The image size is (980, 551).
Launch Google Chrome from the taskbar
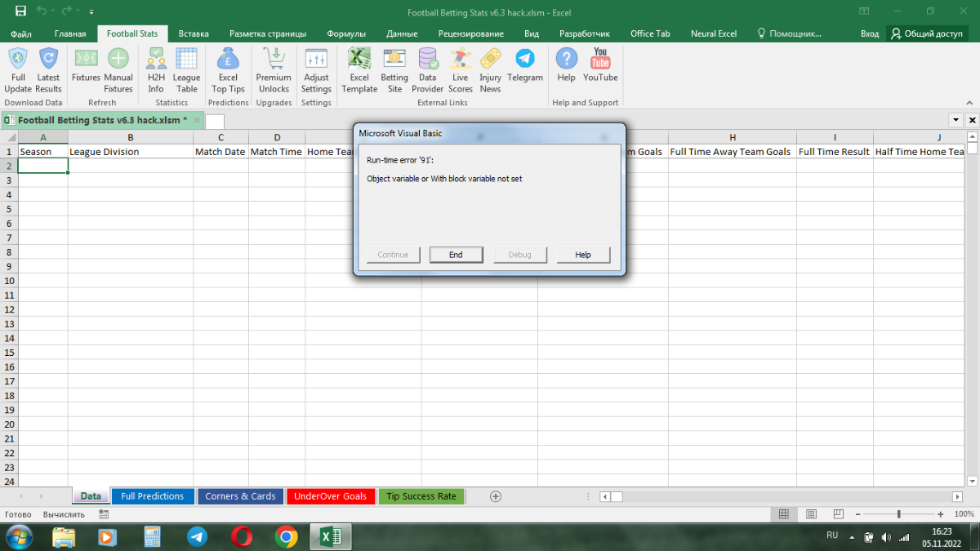tap(286, 536)
